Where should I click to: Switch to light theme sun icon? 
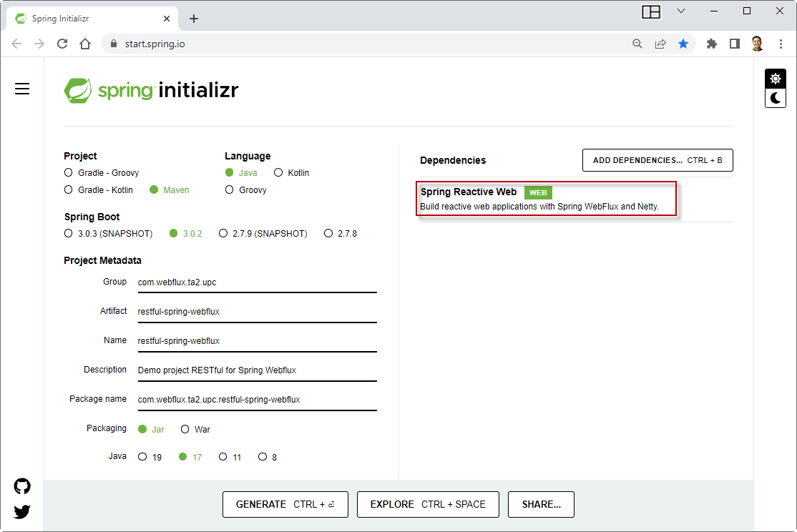(775, 79)
